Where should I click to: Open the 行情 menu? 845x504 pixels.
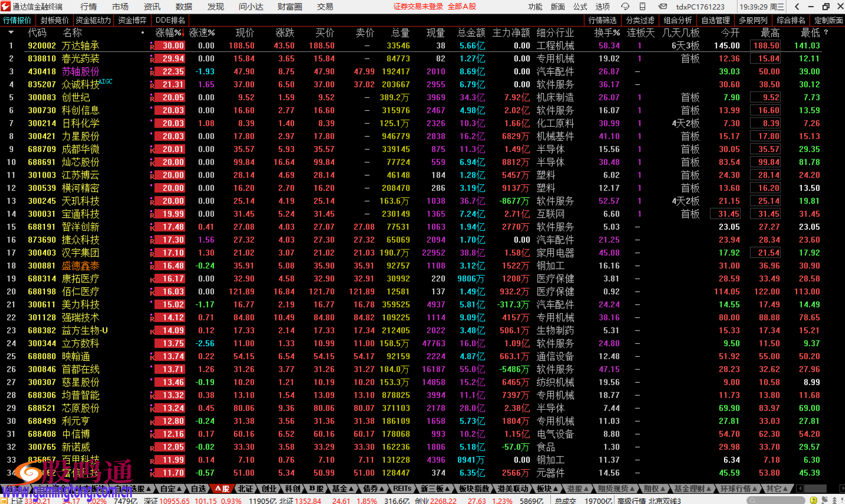(x=88, y=6)
